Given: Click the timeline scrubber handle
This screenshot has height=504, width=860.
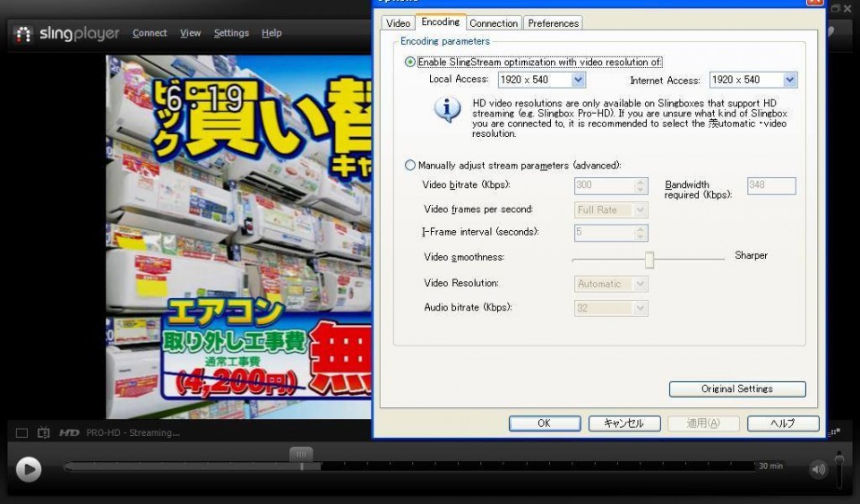Looking at the screenshot, I should (301, 456).
